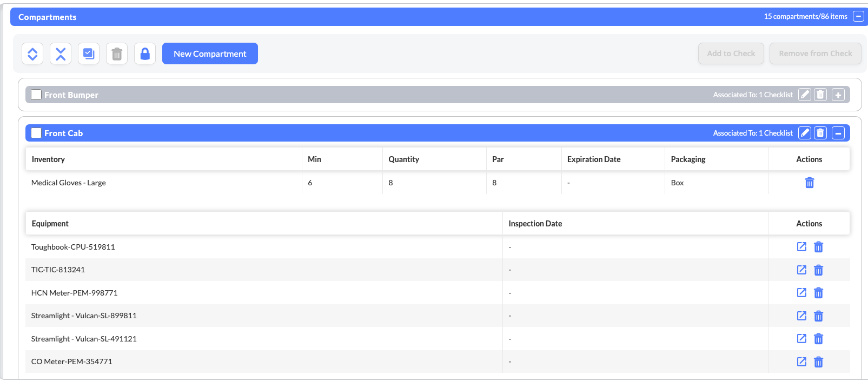
Task: Click the lock compartments icon
Action: (x=145, y=53)
